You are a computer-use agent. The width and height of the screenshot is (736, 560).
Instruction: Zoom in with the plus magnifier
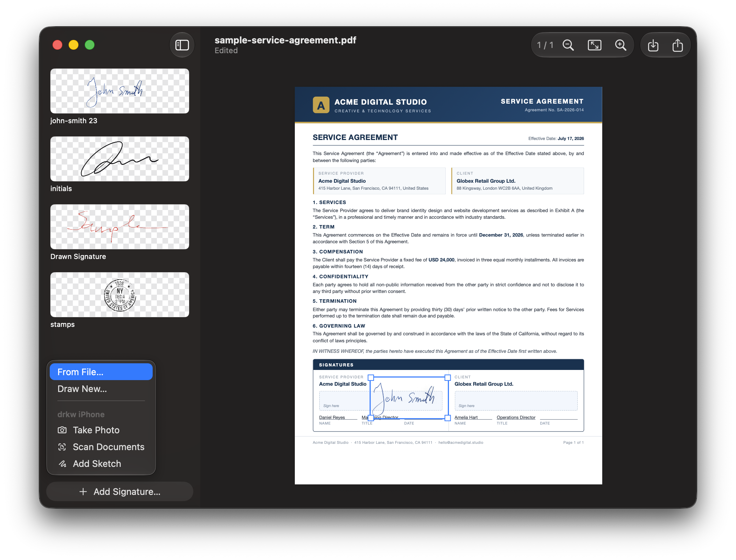click(x=620, y=45)
